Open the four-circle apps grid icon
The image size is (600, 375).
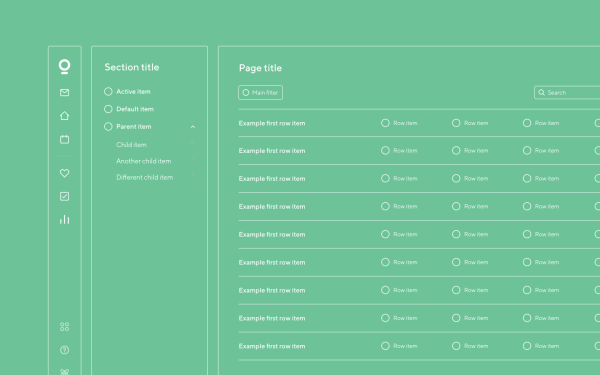[x=65, y=326]
